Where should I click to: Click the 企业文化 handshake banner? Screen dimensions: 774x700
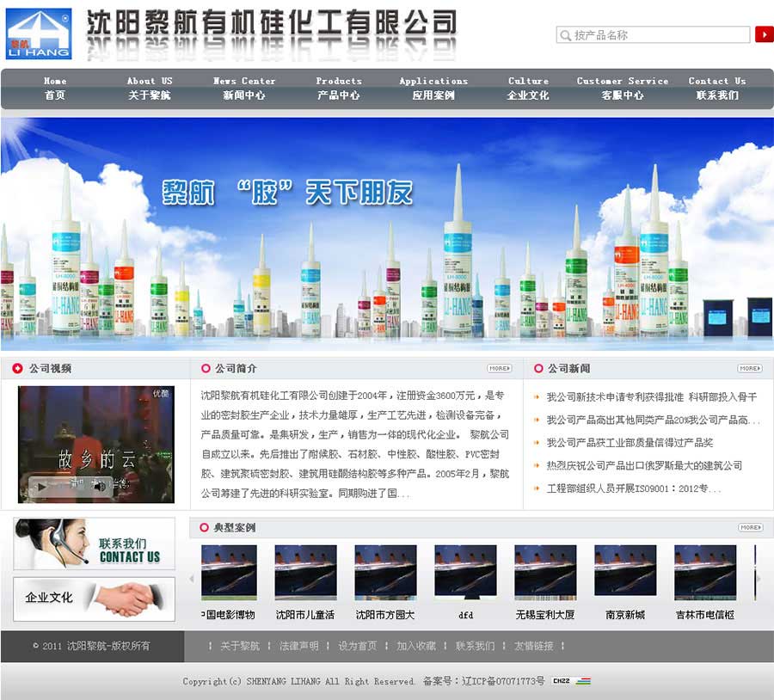[95, 599]
